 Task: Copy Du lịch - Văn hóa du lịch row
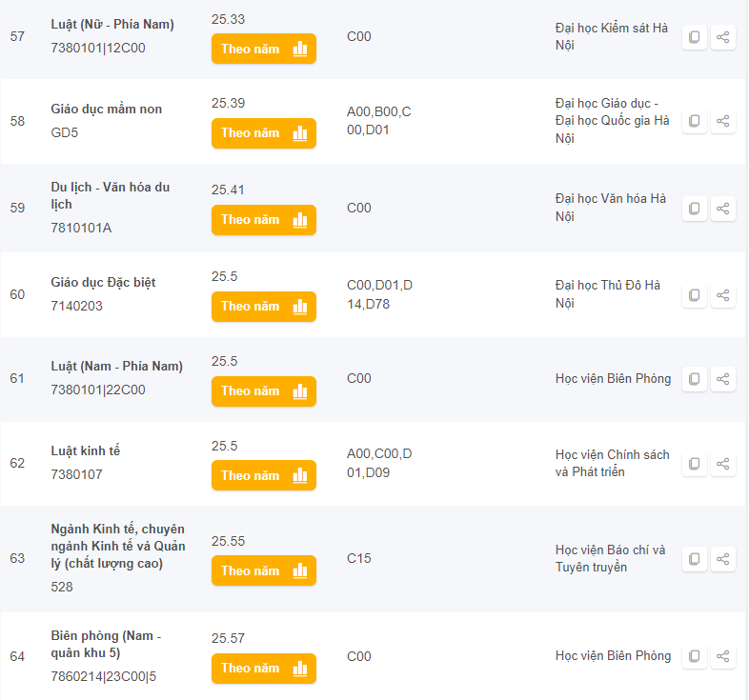point(695,208)
